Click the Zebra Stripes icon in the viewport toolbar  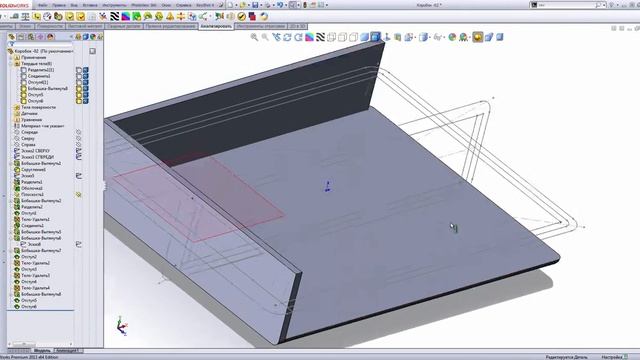click(x=320, y=37)
